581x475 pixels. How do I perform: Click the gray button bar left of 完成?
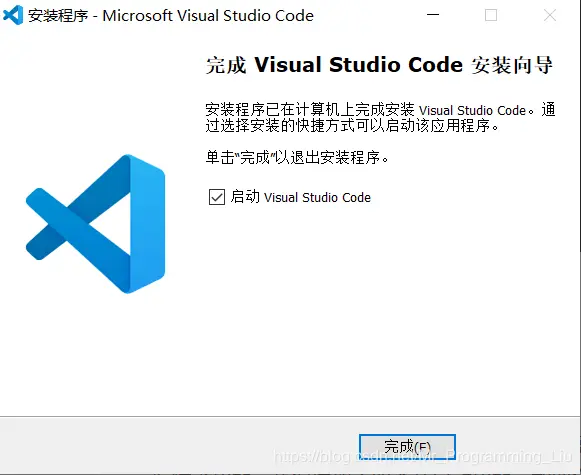click(178, 445)
